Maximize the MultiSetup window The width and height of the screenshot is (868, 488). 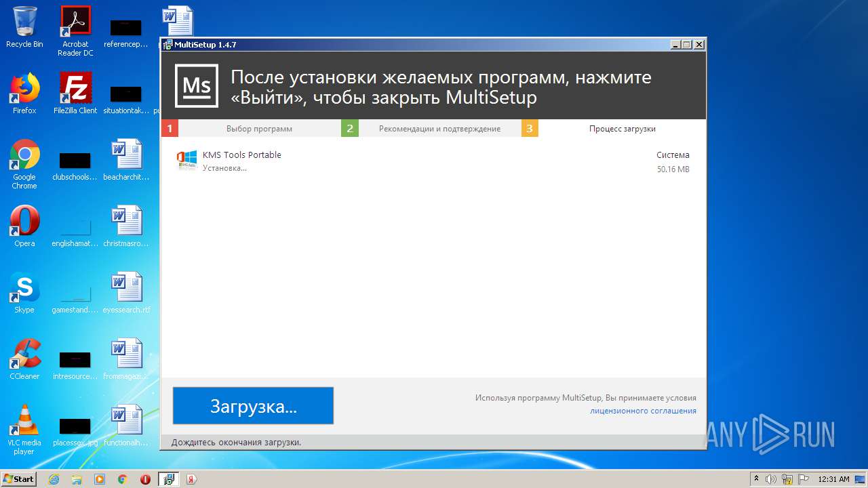pos(687,45)
